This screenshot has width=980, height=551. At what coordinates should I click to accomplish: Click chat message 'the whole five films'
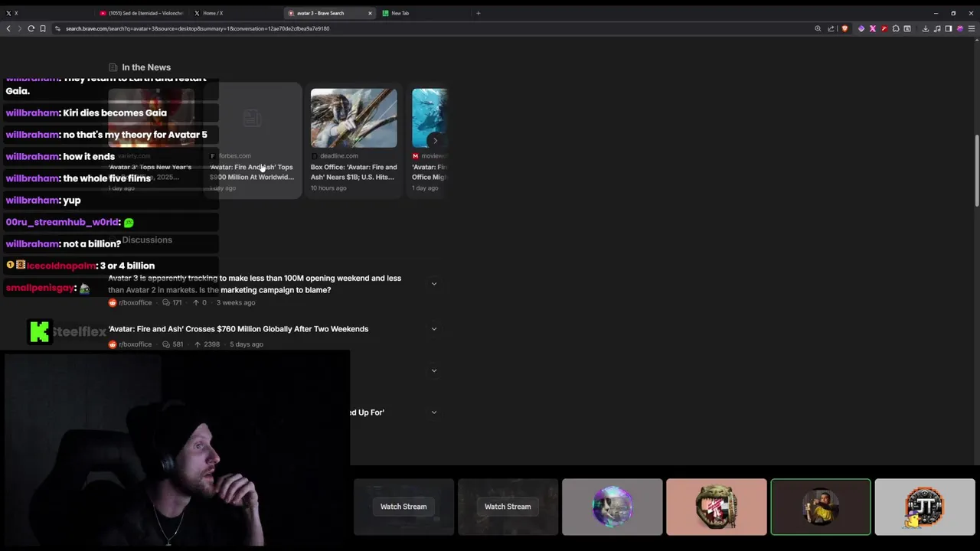pyautogui.click(x=107, y=178)
